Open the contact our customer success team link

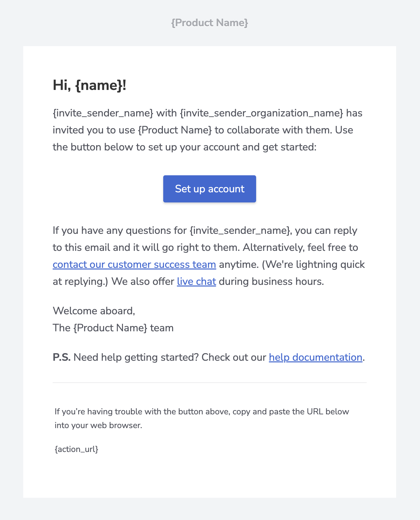coord(134,264)
